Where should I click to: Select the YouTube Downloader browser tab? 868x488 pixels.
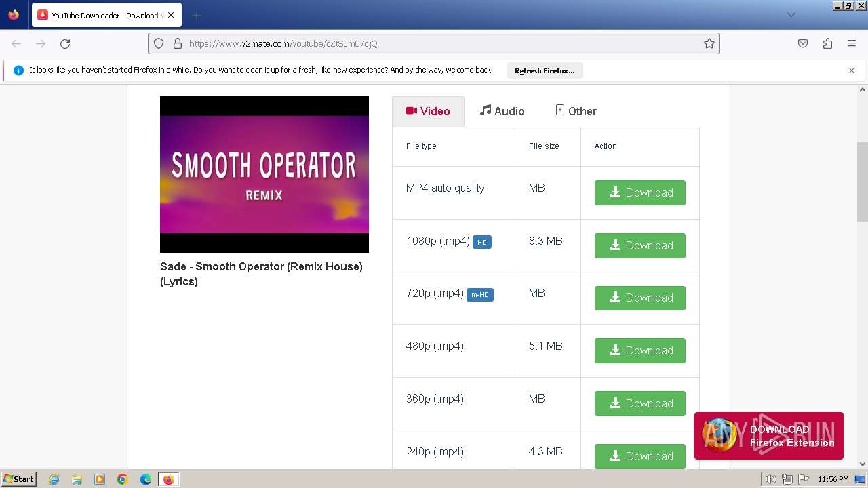[x=106, y=15]
